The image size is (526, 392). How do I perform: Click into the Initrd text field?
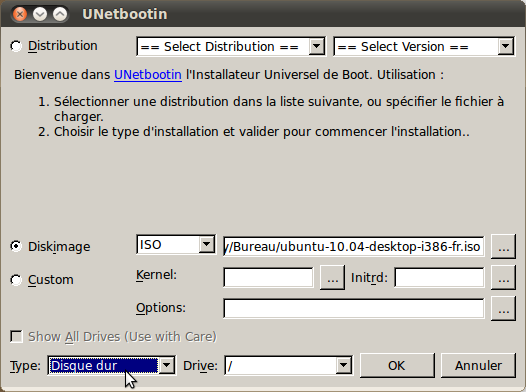tap(439, 277)
